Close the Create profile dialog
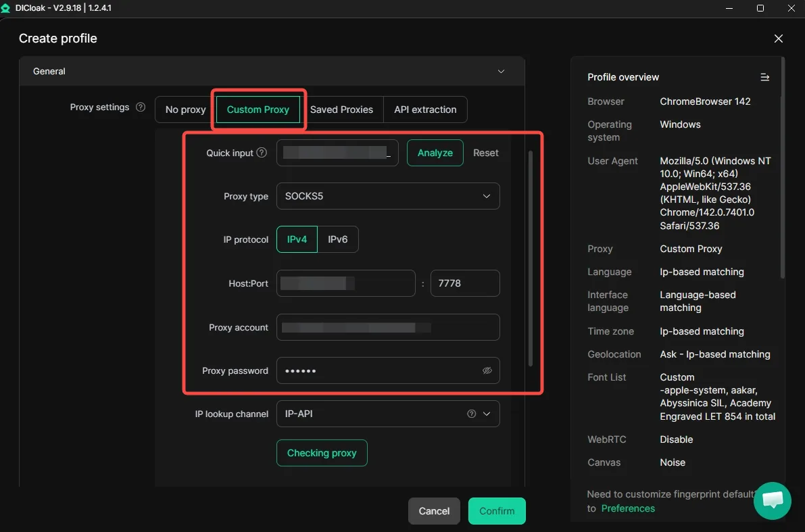Screen dimensions: 805x532 coord(779,39)
